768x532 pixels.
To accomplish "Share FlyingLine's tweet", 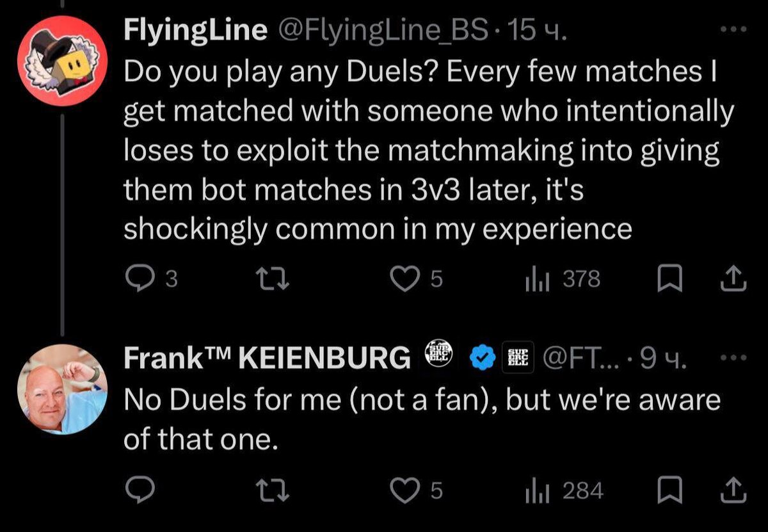I will tap(735, 278).
